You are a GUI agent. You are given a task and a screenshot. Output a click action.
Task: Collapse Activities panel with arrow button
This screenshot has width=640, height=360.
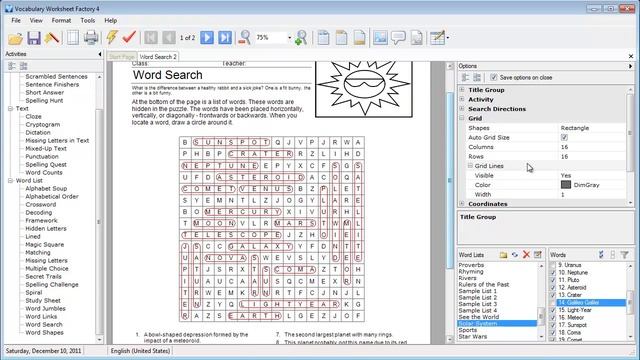pos(100,54)
